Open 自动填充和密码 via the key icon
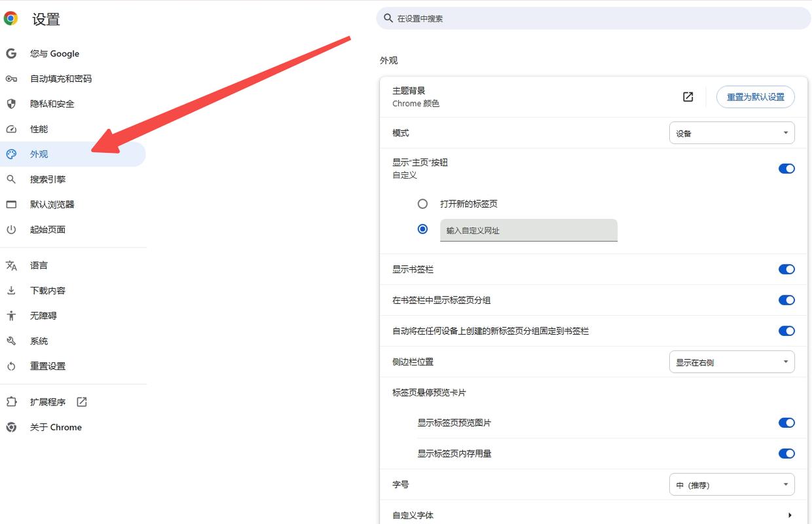 [11, 78]
